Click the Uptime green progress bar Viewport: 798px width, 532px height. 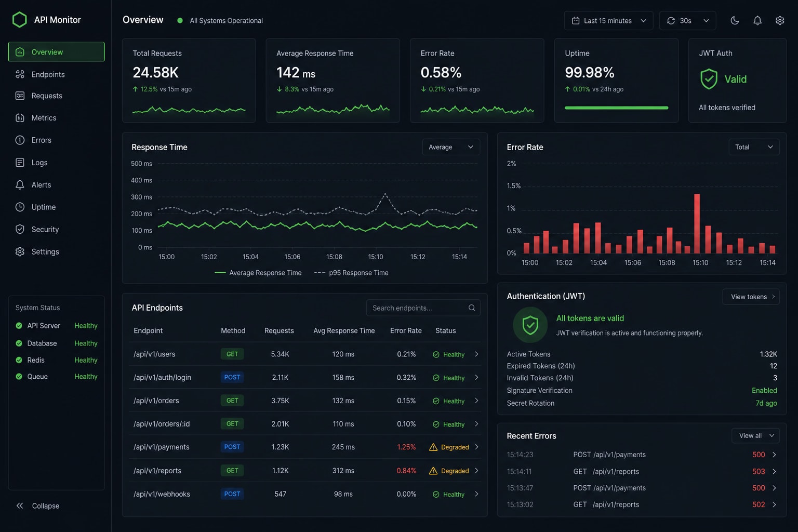tap(616, 108)
